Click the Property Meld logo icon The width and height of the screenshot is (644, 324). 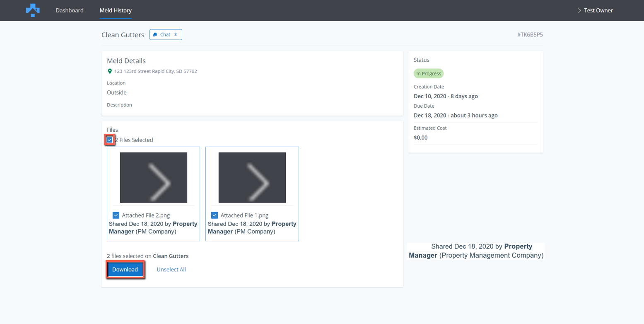click(33, 10)
